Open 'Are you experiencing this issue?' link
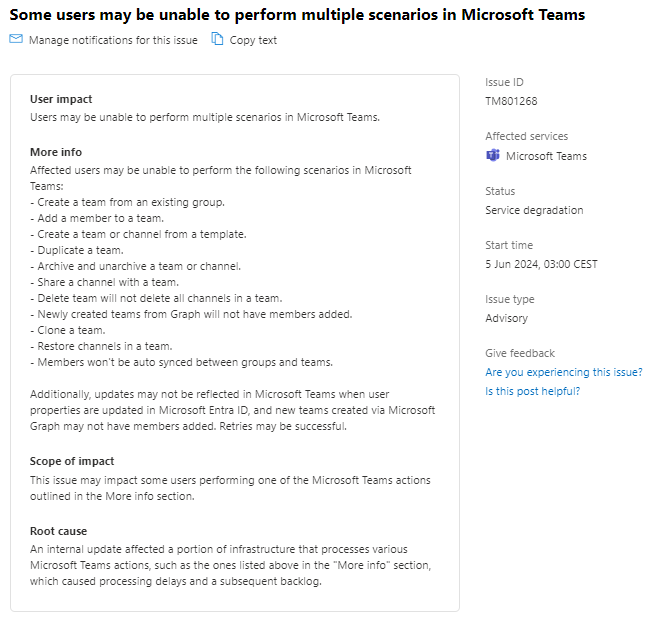This screenshot has height=626, width=661. [564, 372]
